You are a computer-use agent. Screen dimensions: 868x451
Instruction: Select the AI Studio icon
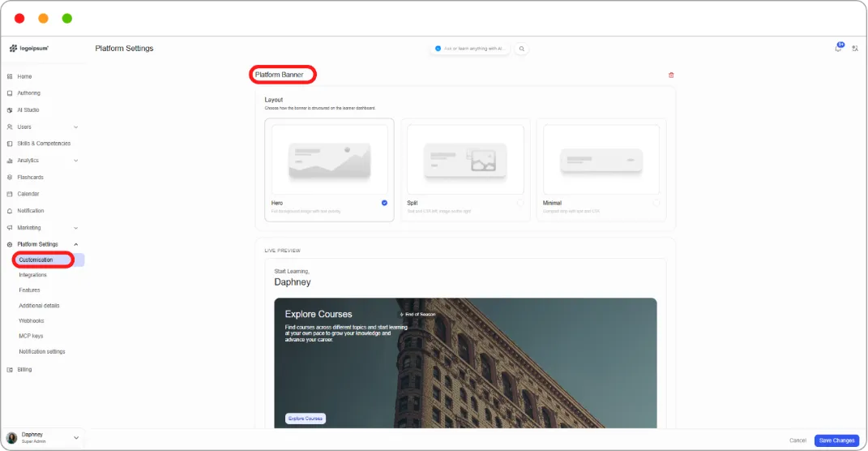[x=10, y=110]
